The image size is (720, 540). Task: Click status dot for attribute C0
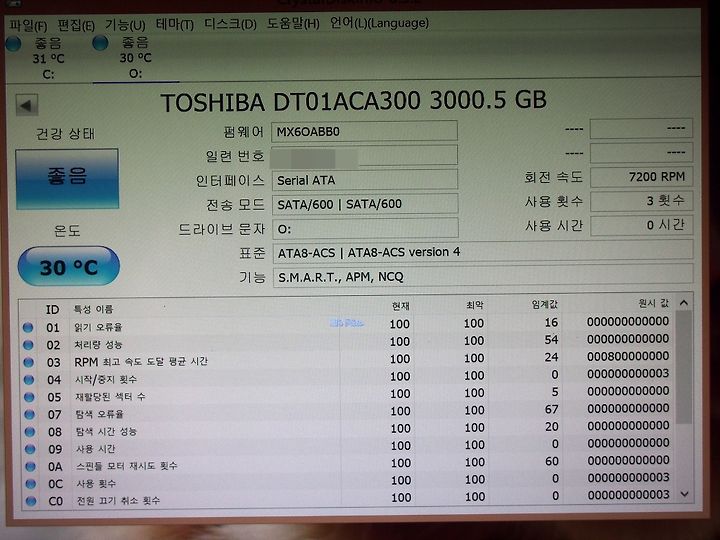click(x=31, y=501)
